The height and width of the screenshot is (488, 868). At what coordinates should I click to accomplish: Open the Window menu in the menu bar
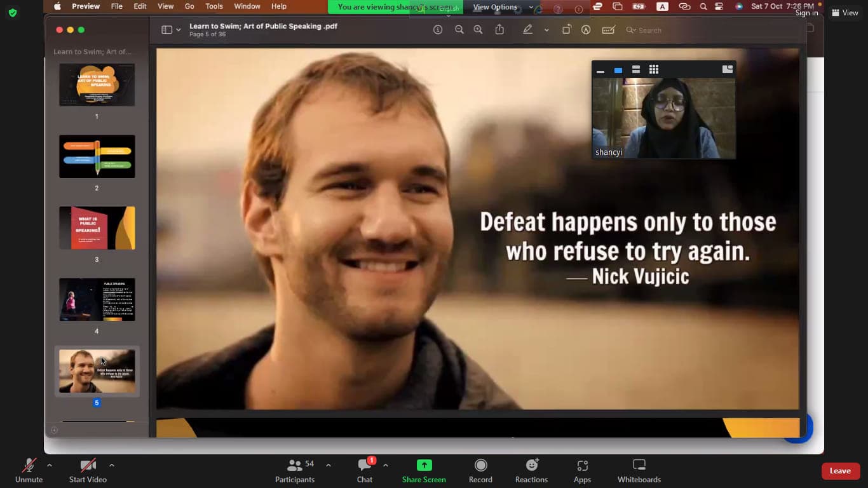pyautogui.click(x=247, y=6)
